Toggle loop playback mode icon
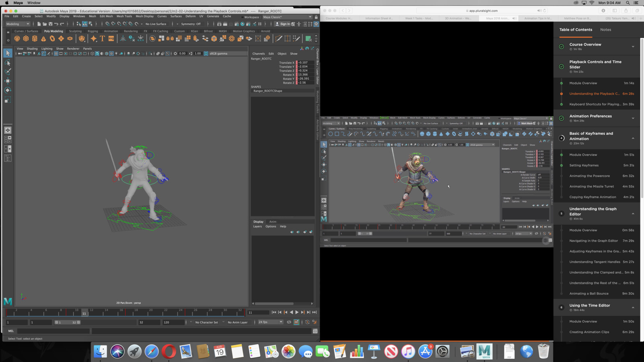644x362 pixels. tap(289, 322)
